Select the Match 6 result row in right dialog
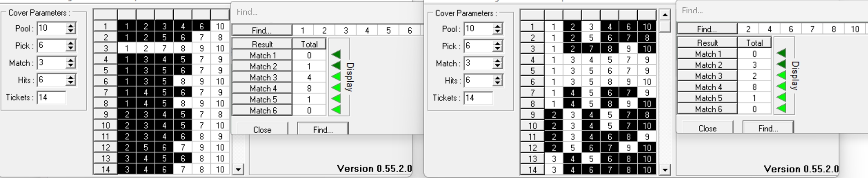This screenshot has width=868, height=178. point(724,109)
